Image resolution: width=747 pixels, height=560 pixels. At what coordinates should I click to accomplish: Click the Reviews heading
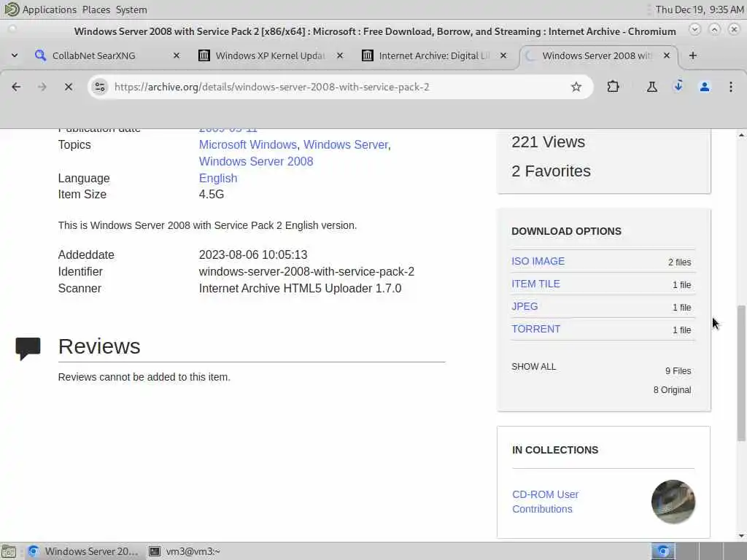pos(99,346)
